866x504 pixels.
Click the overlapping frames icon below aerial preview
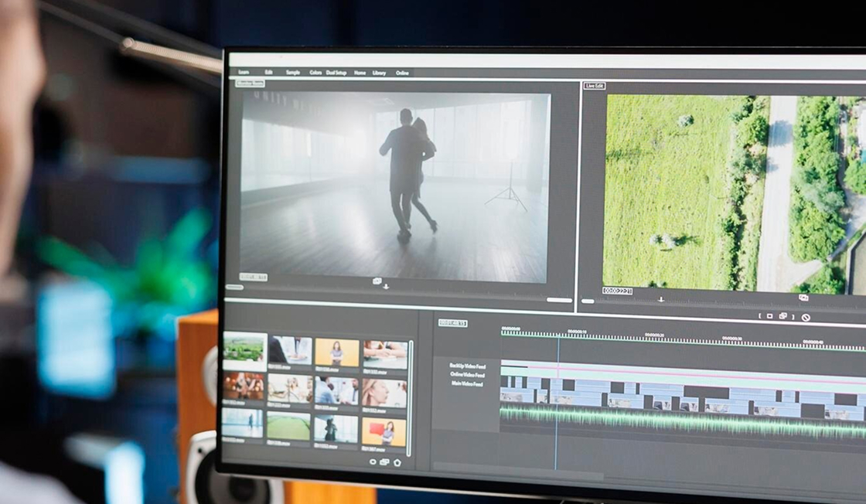[x=783, y=316]
